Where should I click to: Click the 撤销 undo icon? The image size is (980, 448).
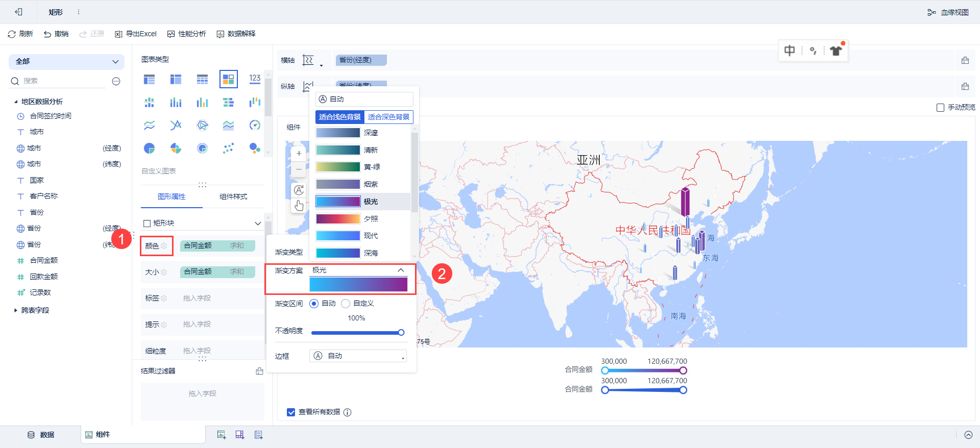tap(47, 34)
